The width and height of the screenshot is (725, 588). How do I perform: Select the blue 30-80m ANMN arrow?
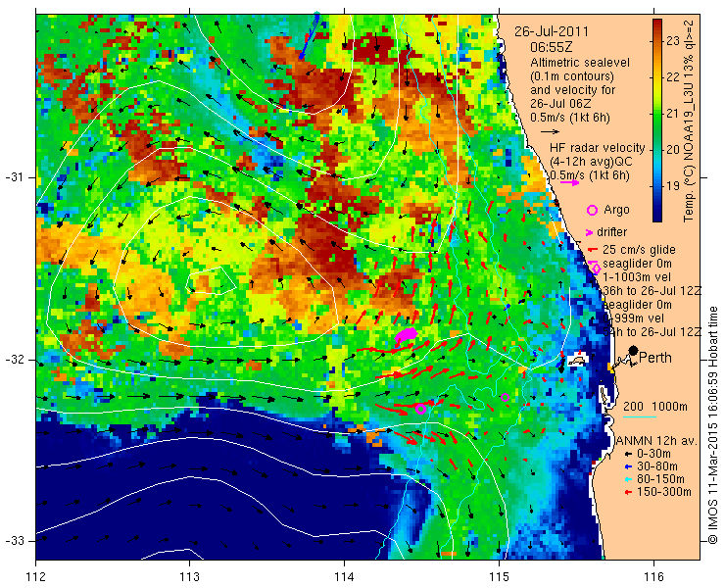(x=627, y=466)
